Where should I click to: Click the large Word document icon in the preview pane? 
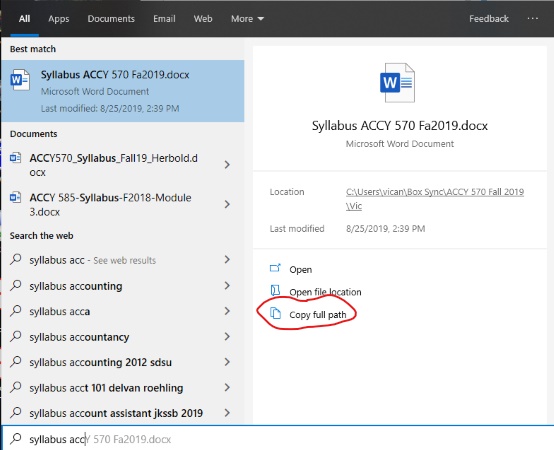397,83
